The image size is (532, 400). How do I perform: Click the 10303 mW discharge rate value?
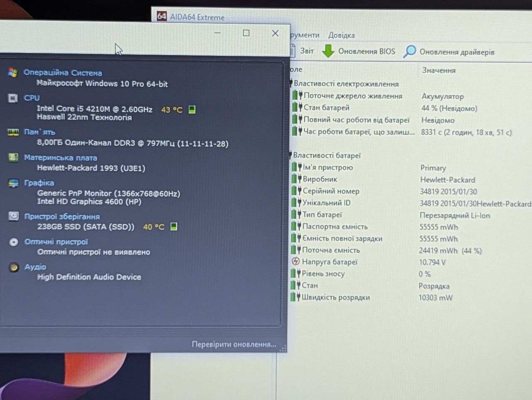coord(436,298)
